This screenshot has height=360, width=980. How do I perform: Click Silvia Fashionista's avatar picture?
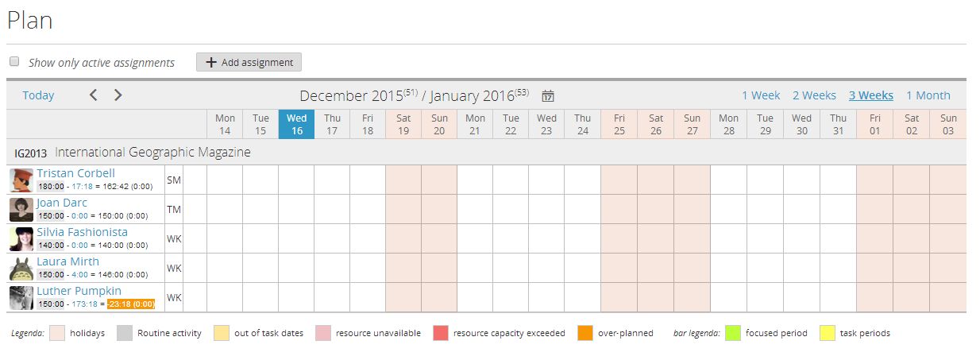click(x=21, y=239)
